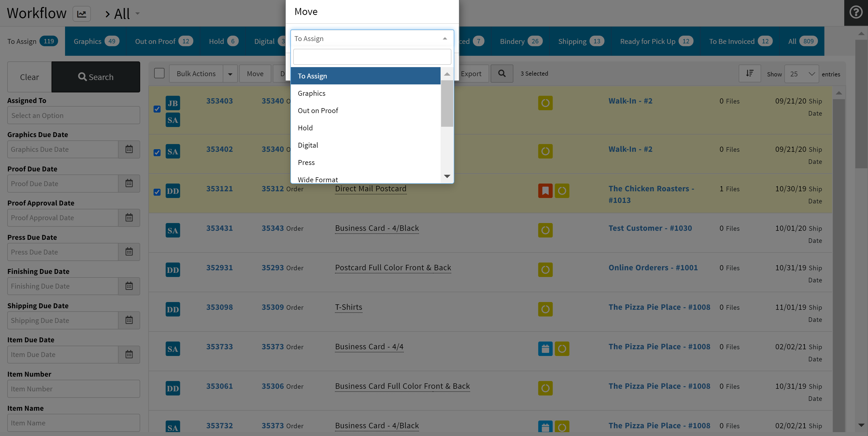
Task: Expand the Bulk Actions dropdown arrow
Action: click(x=230, y=74)
